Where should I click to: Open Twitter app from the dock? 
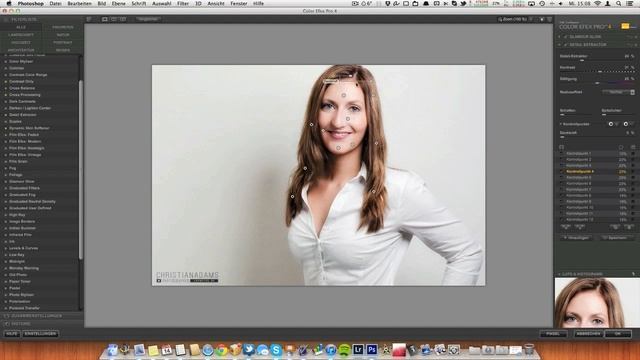[249, 350]
